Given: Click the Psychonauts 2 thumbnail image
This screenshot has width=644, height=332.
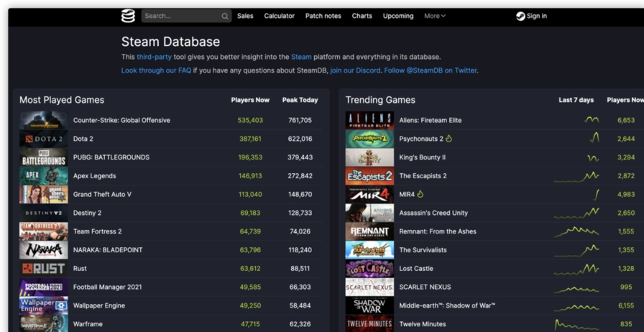Looking at the screenshot, I should pos(369,139).
